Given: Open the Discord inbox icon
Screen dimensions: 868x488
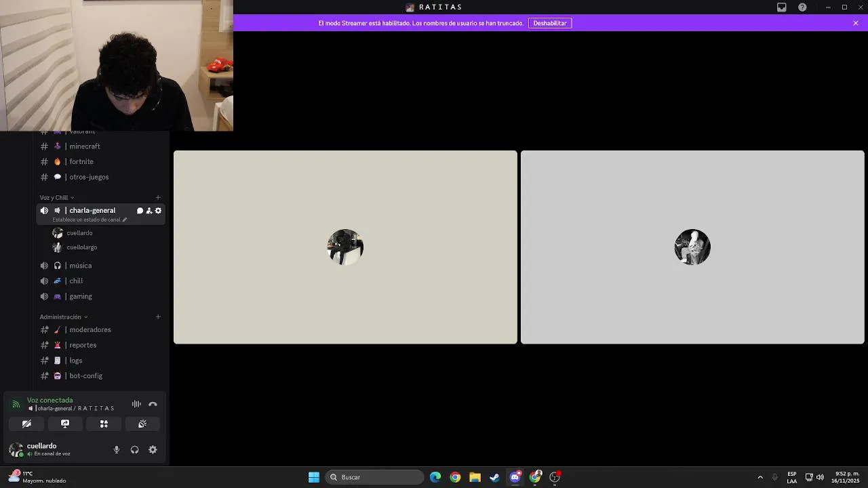Looking at the screenshot, I should pyautogui.click(x=782, y=7).
